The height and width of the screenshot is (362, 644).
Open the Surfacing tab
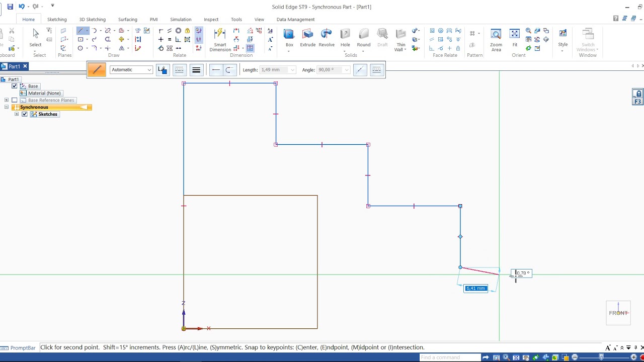pyautogui.click(x=128, y=20)
